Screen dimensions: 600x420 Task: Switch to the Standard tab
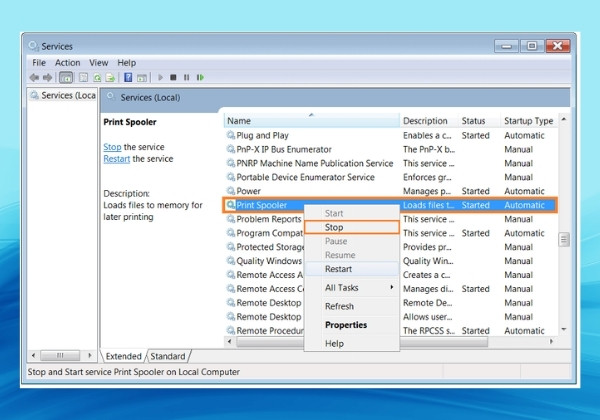(x=168, y=356)
